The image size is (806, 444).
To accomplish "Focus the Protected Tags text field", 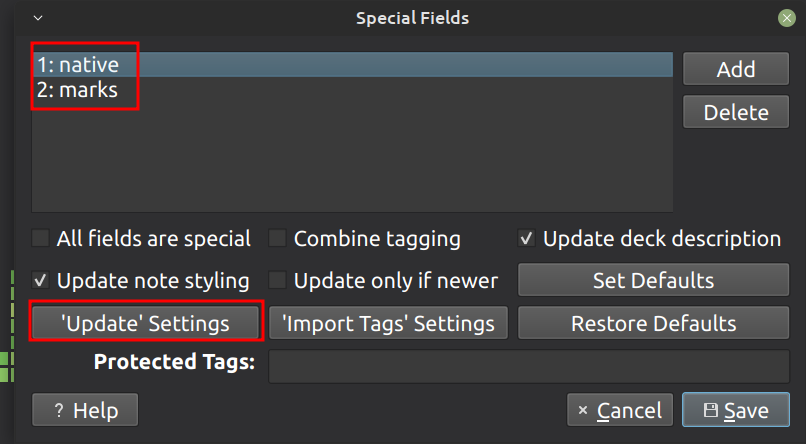I will [529, 365].
